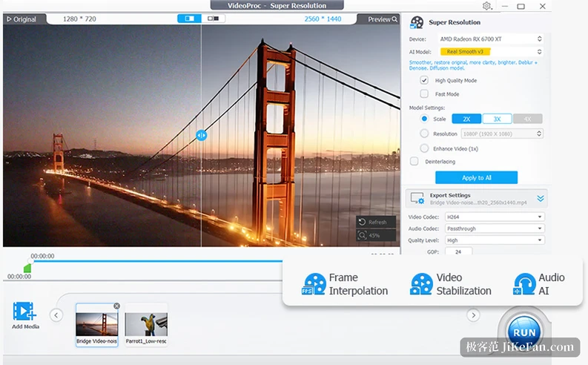
Task: Click the Add Media icon
Action: 24,311
